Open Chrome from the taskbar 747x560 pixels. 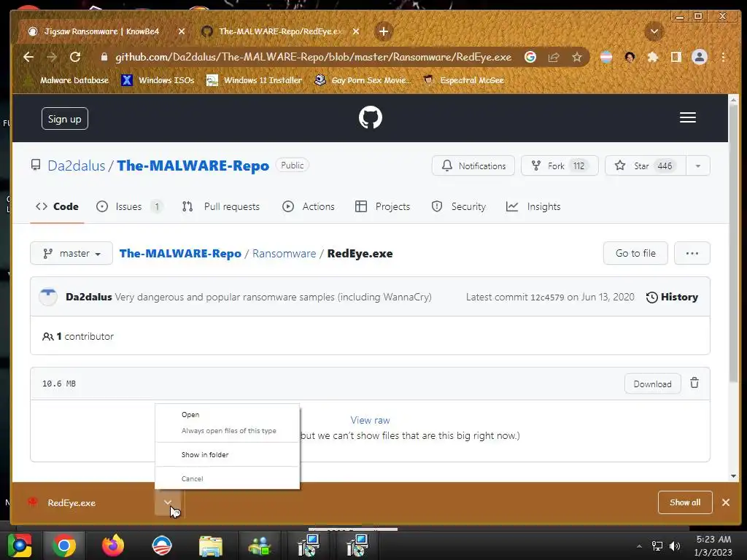[x=64, y=545]
